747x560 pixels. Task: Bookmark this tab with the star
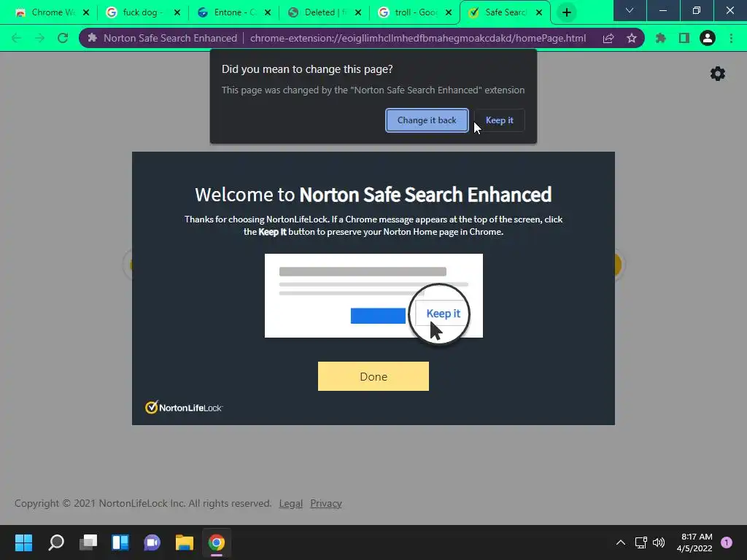click(632, 38)
